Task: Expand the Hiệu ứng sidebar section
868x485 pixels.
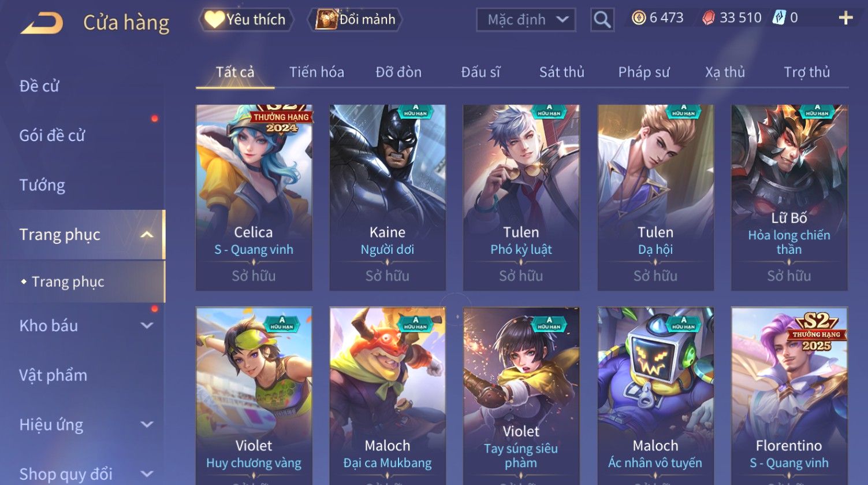Action: pos(147,424)
